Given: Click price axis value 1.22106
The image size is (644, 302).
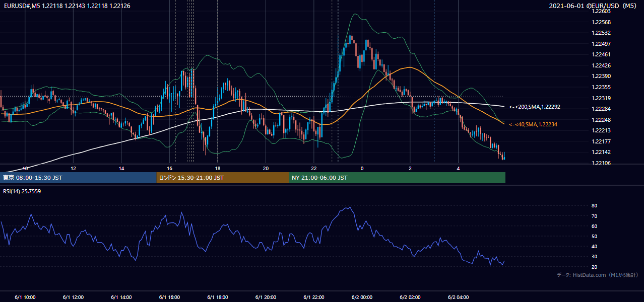Looking at the screenshot, I should pyautogui.click(x=601, y=163).
